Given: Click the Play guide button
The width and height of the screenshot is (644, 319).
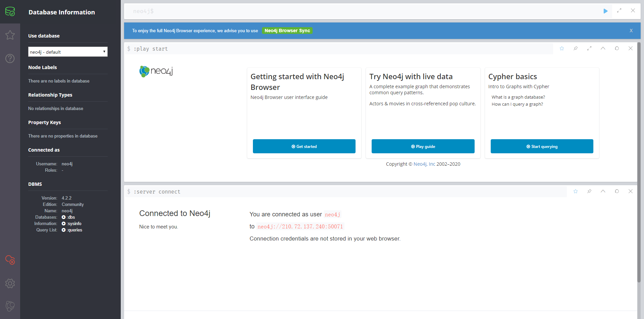Looking at the screenshot, I should click(423, 146).
